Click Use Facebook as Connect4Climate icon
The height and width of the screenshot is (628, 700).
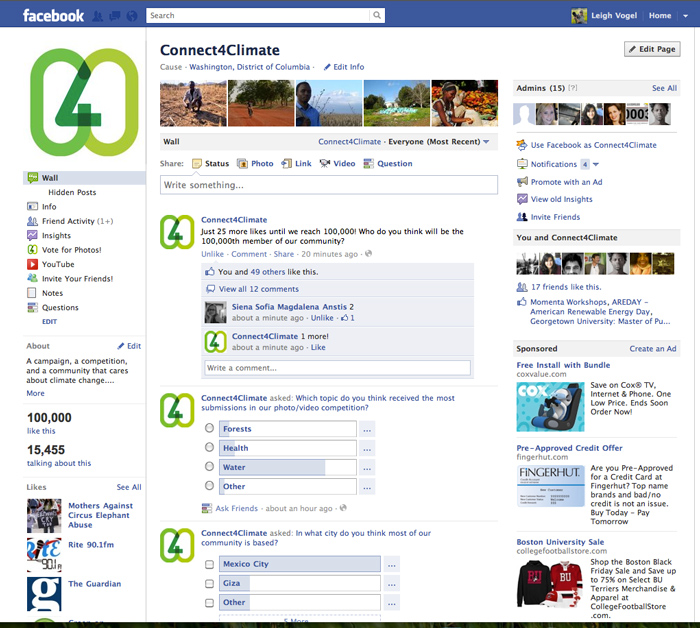point(522,145)
